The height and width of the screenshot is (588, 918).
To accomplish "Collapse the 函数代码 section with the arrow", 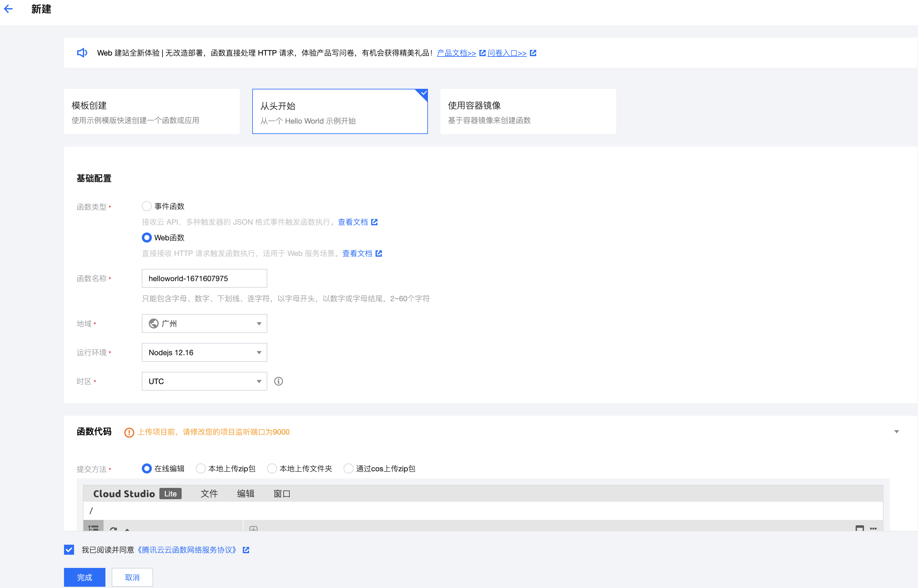I will click(x=897, y=432).
